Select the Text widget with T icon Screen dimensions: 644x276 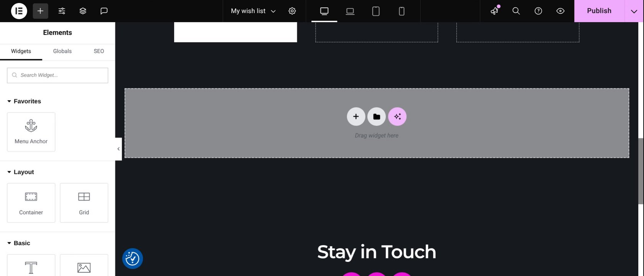pyautogui.click(x=31, y=265)
